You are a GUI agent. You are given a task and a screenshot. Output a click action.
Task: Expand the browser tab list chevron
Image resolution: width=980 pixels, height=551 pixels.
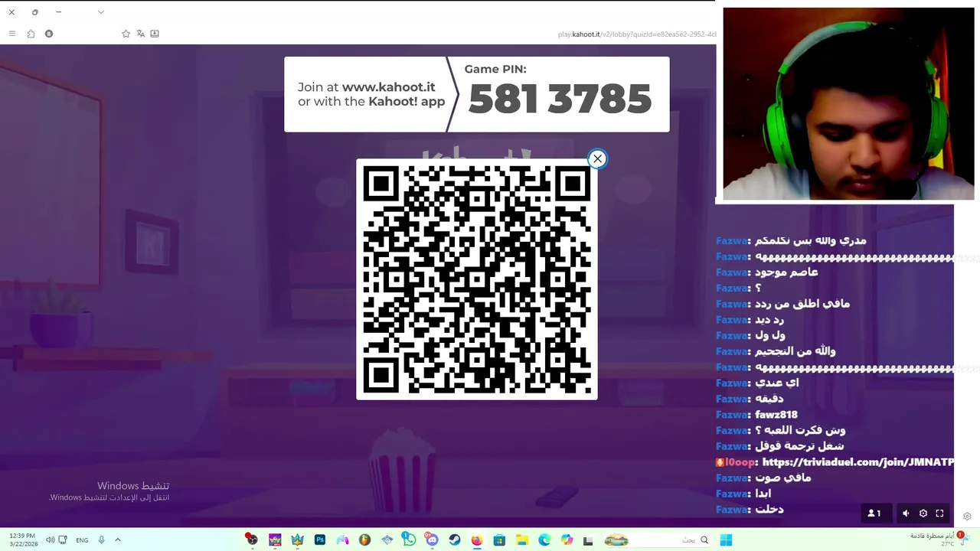[x=100, y=12]
